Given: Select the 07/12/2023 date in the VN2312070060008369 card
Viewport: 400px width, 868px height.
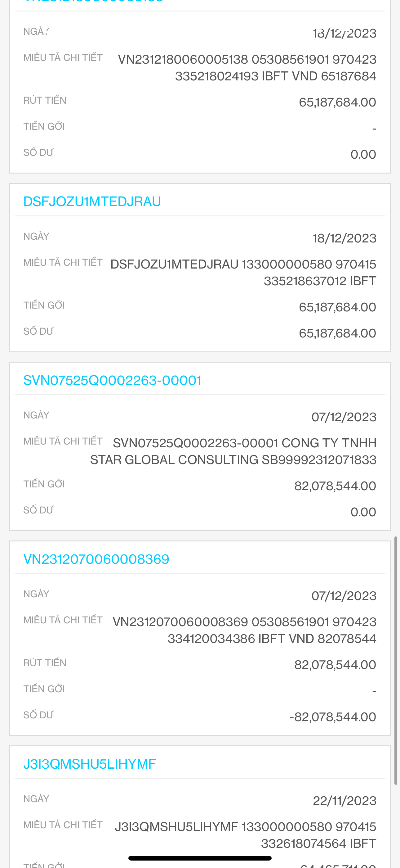Looking at the screenshot, I should [x=344, y=596].
